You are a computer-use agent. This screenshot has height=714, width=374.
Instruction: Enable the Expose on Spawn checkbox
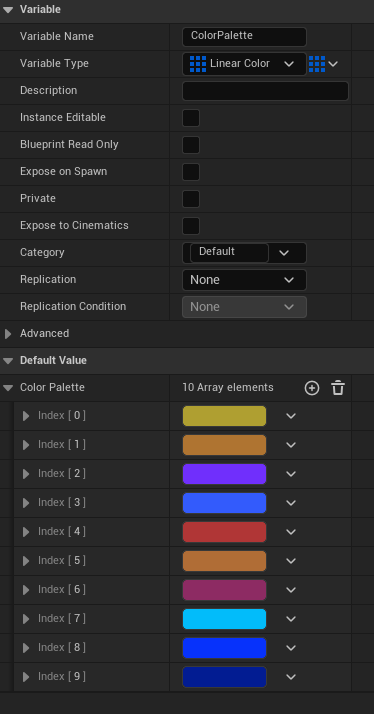click(x=191, y=172)
